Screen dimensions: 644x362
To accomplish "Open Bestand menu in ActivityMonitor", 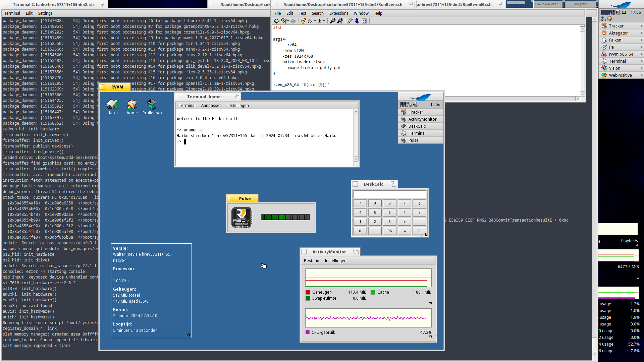I will pyautogui.click(x=312, y=261).
